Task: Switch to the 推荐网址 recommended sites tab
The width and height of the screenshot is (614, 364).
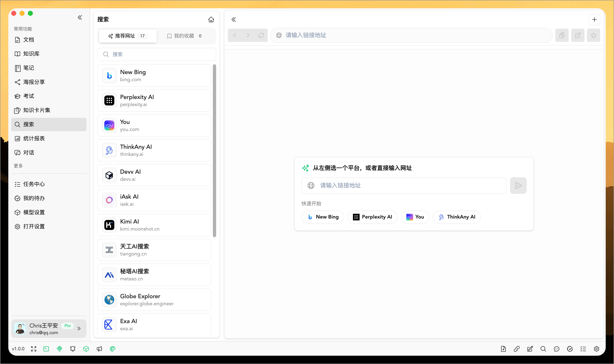Action: click(x=127, y=36)
